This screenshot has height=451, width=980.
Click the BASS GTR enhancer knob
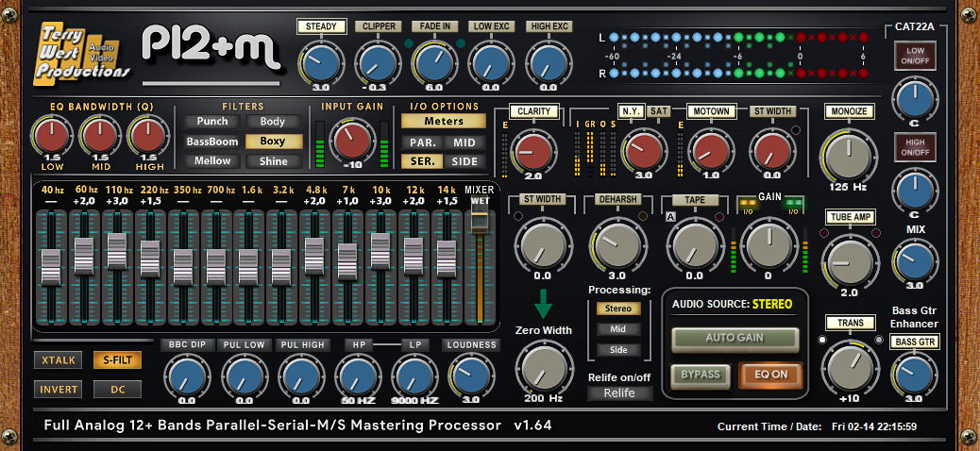pos(914,375)
